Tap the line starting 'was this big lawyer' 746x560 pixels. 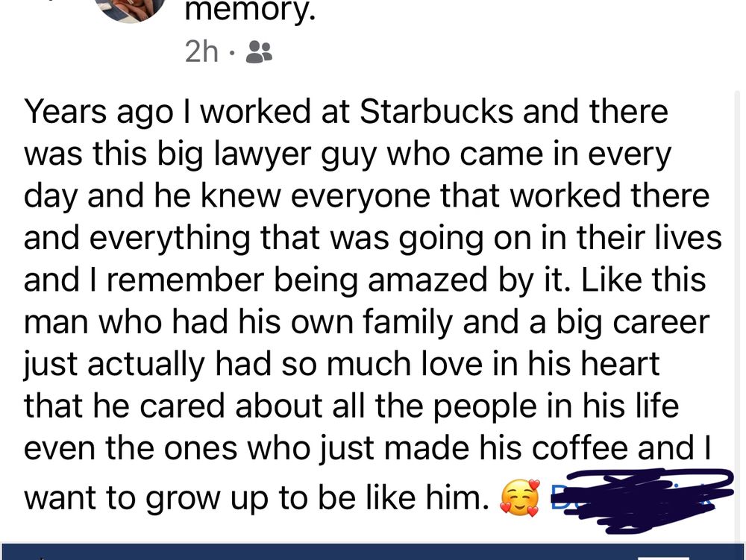click(x=348, y=155)
